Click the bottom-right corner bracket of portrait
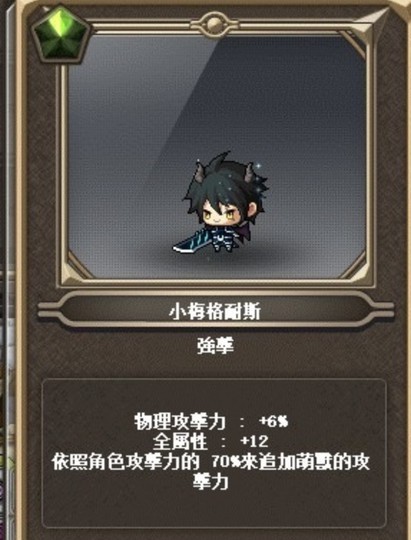 (x=353, y=265)
